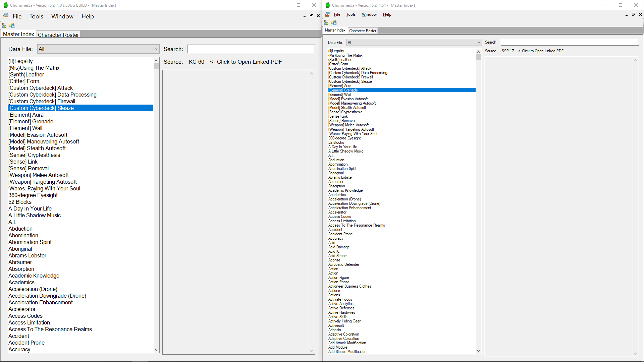Expand the All data file list via its arrow
The image size is (644, 362).
(156, 49)
